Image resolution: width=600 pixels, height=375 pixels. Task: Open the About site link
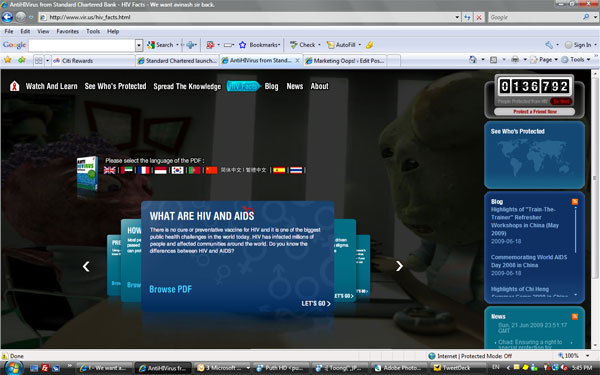(x=320, y=86)
